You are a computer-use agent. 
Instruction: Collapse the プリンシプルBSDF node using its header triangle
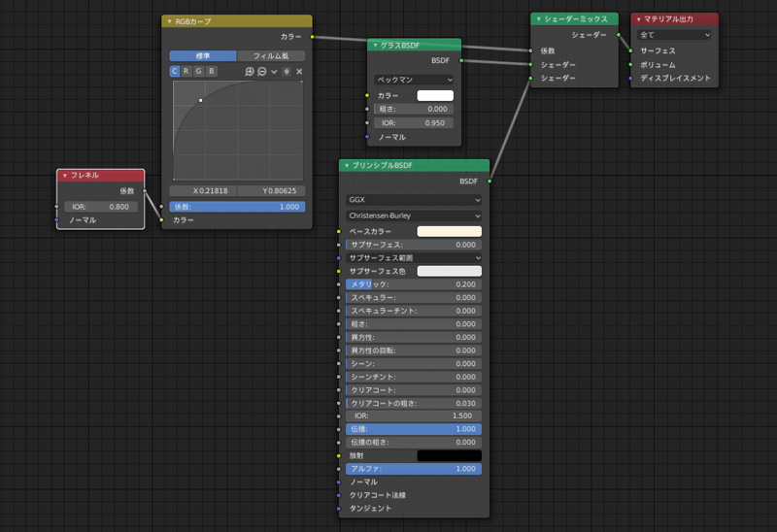click(347, 166)
